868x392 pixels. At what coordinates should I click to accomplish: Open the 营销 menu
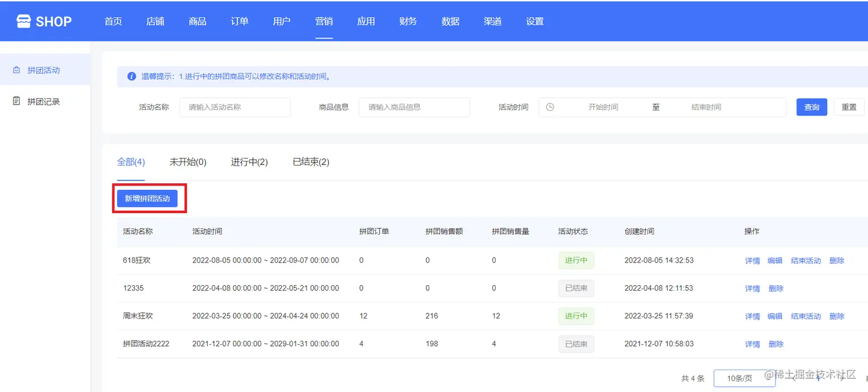[x=324, y=21]
